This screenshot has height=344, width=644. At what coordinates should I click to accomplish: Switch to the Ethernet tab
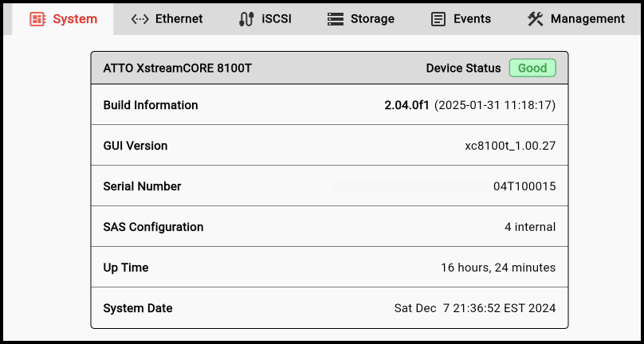(179, 19)
